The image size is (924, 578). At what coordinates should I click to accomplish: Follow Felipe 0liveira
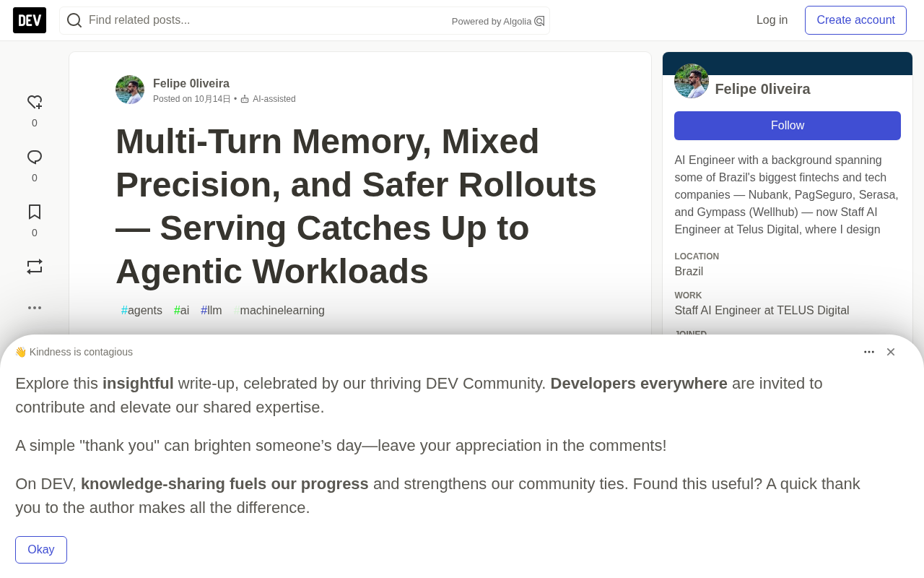coord(788,126)
